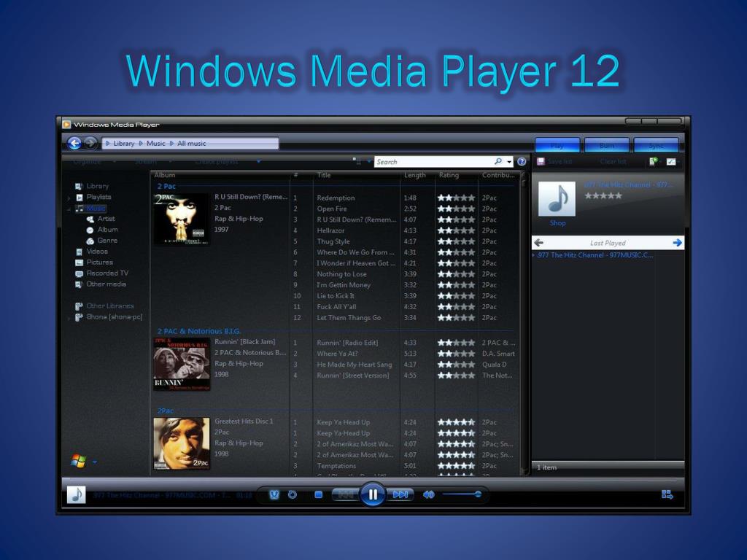Switch to the Sync tab
This screenshot has height=560, width=747.
point(656,145)
